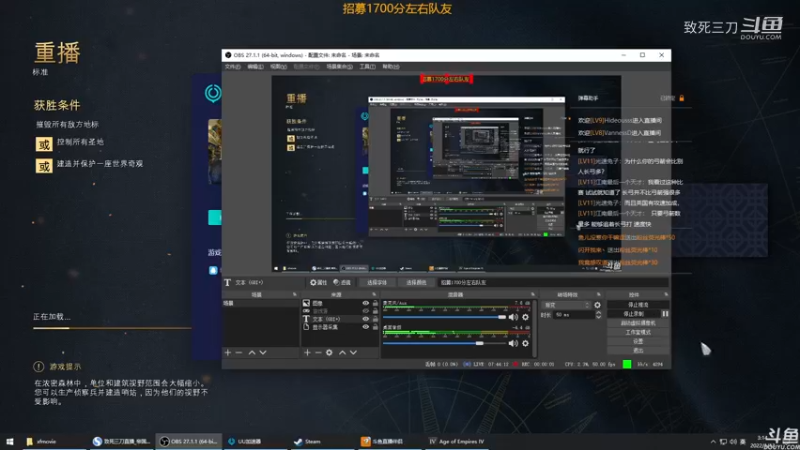Open the 帮助(H) menu
Viewport: 800px width, 450px height.
391,67
